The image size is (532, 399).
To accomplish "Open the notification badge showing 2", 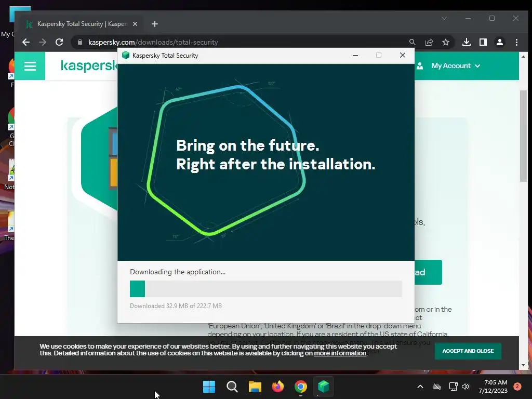I will (517, 387).
